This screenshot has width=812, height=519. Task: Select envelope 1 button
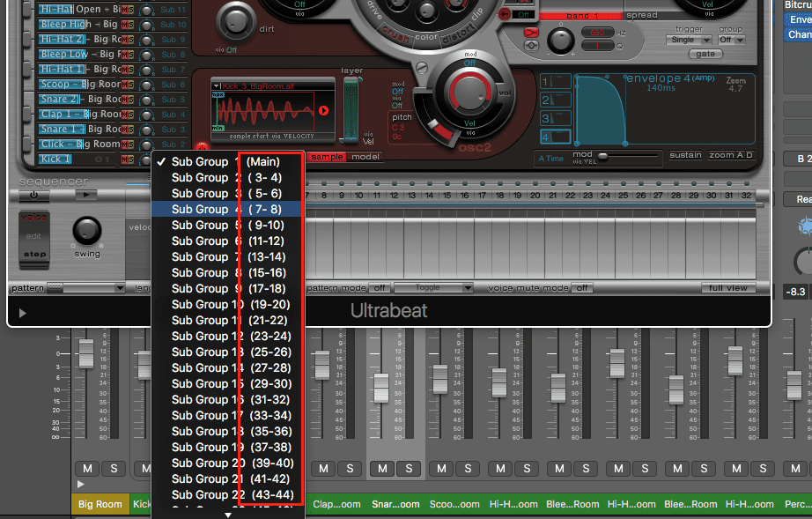556,81
